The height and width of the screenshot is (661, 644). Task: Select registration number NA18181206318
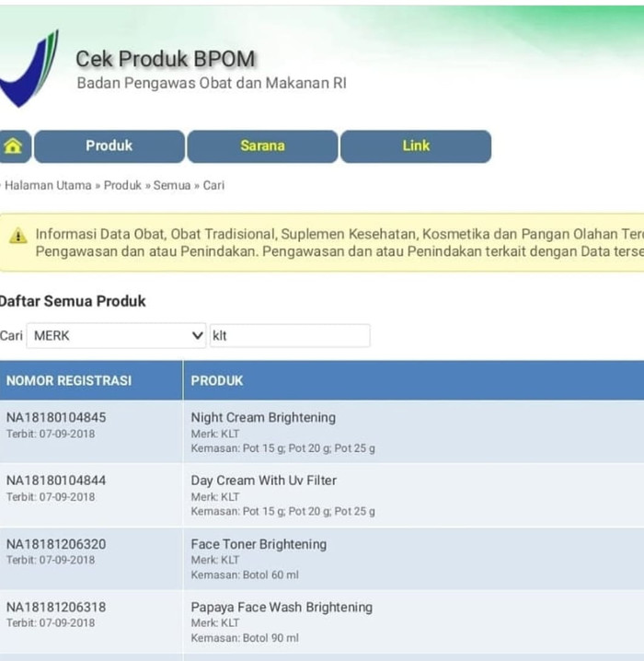56,607
